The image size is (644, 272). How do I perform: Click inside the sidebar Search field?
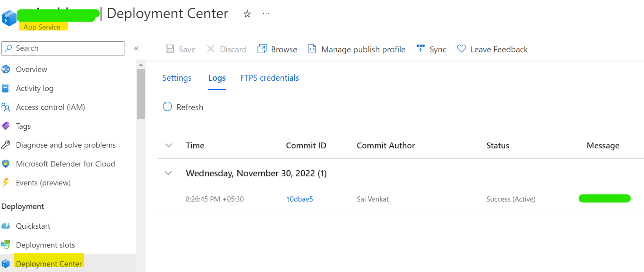click(63, 48)
